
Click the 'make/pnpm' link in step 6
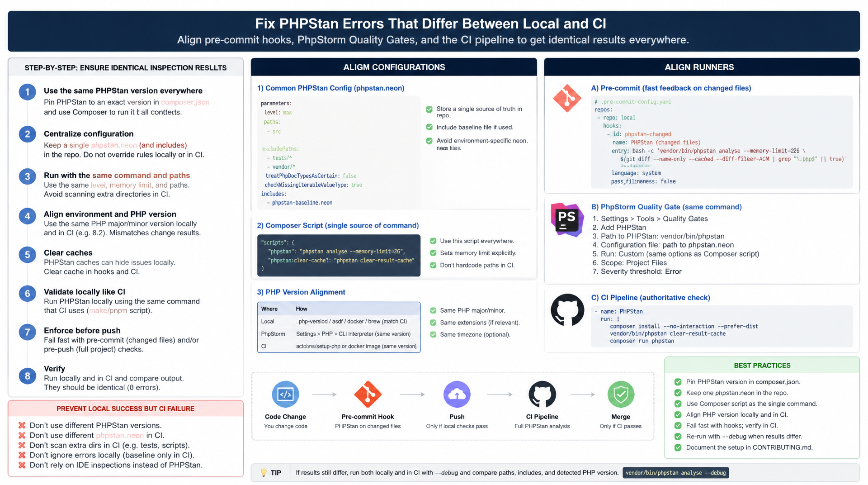[x=108, y=310]
